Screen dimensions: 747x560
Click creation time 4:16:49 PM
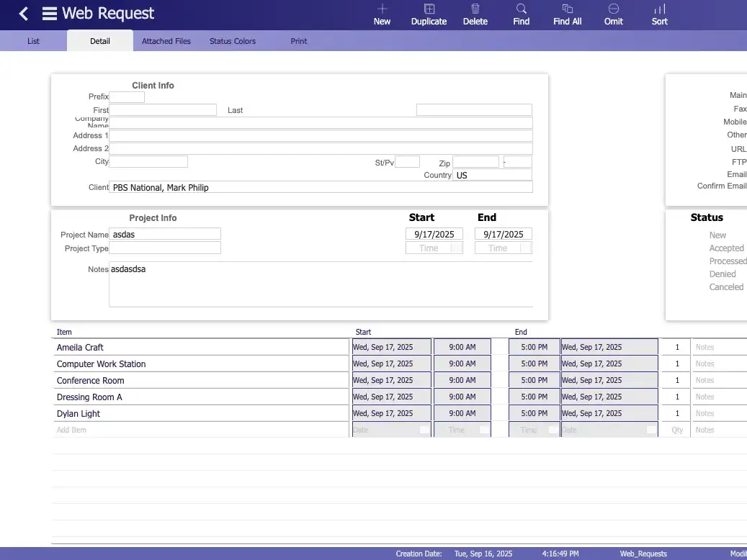point(560,554)
